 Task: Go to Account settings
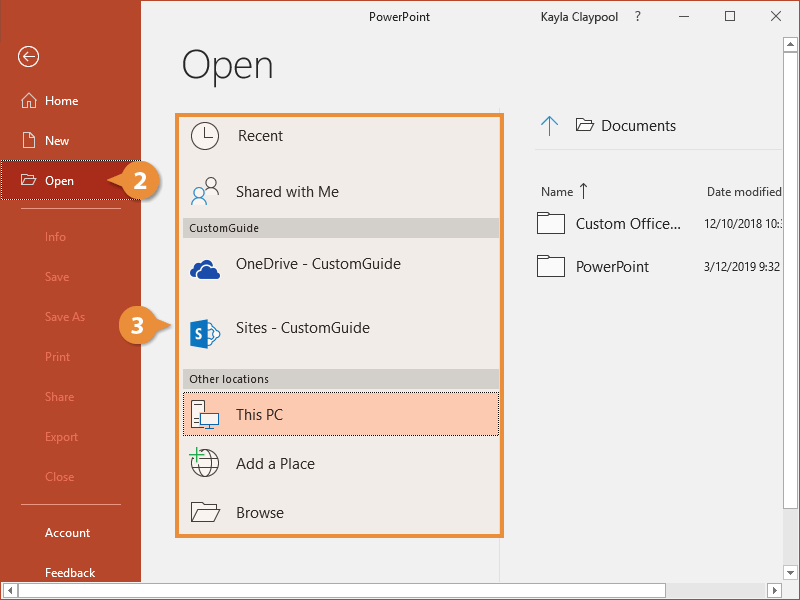(66, 532)
